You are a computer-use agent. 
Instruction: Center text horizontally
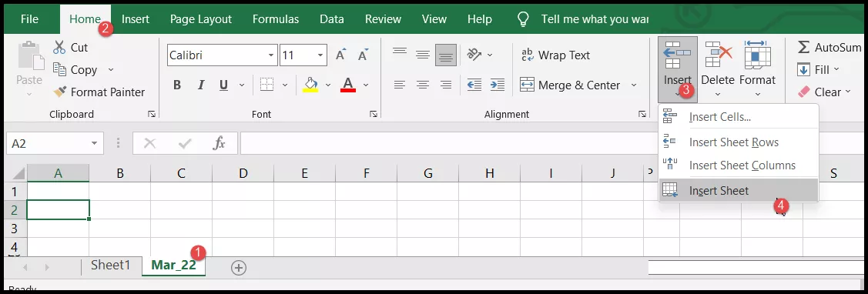click(x=423, y=85)
